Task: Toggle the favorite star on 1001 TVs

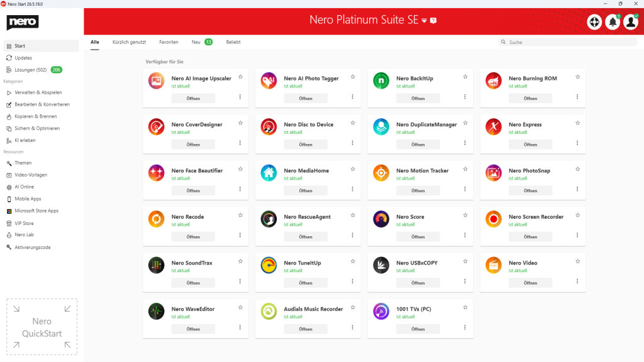Action: [465, 306]
